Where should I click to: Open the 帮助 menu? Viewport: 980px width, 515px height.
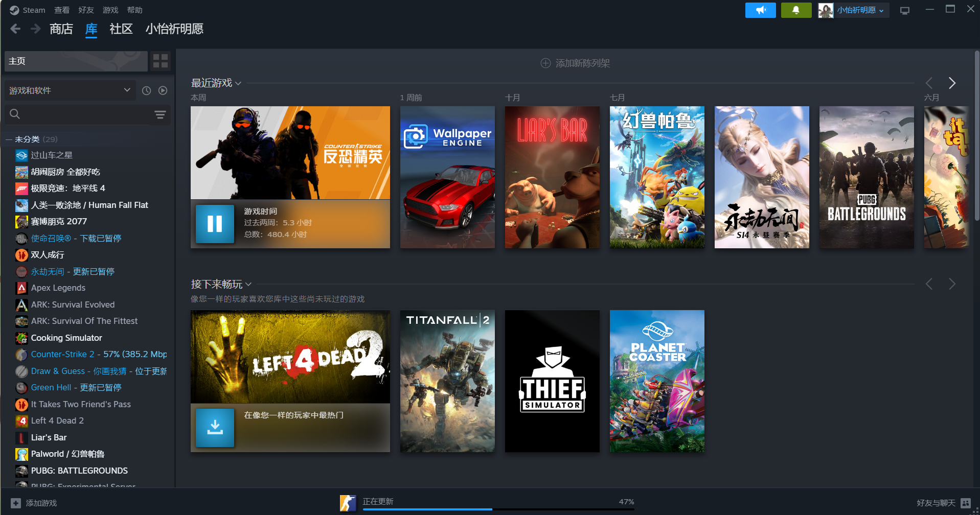tap(134, 10)
